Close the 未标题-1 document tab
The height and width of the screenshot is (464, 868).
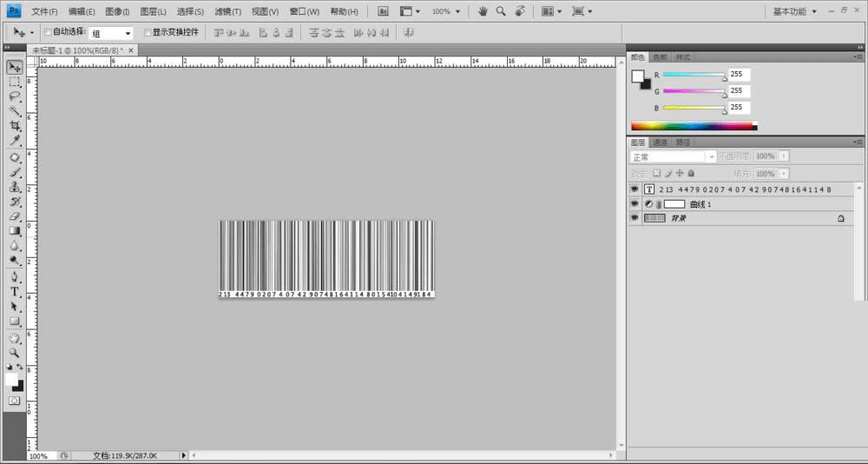tap(131, 50)
